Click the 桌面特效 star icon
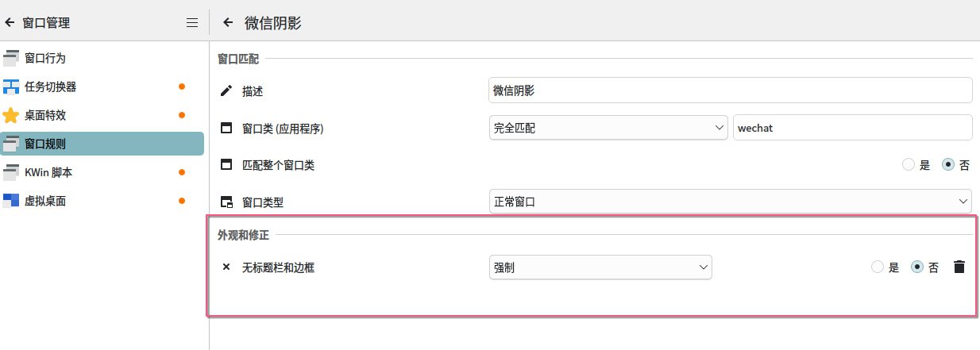Screen dimensions: 980x350 click(11, 115)
